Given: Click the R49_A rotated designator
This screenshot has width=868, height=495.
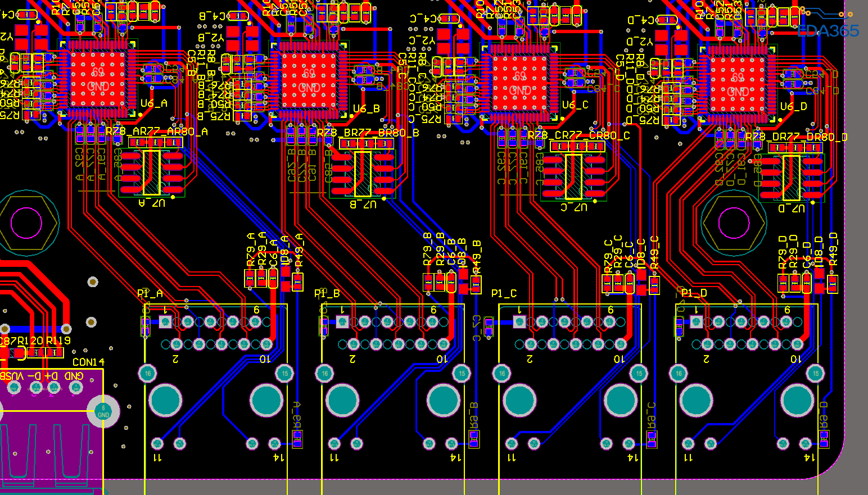Looking at the screenshot, I should 299,250.
